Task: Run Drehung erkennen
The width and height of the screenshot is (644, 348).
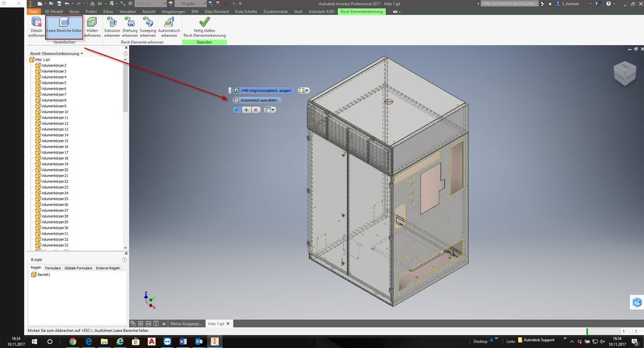Action: click(130, 27)
